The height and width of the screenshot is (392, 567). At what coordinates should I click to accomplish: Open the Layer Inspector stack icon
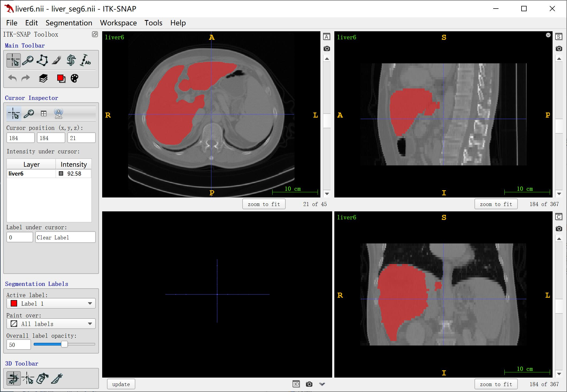[43, 78]
